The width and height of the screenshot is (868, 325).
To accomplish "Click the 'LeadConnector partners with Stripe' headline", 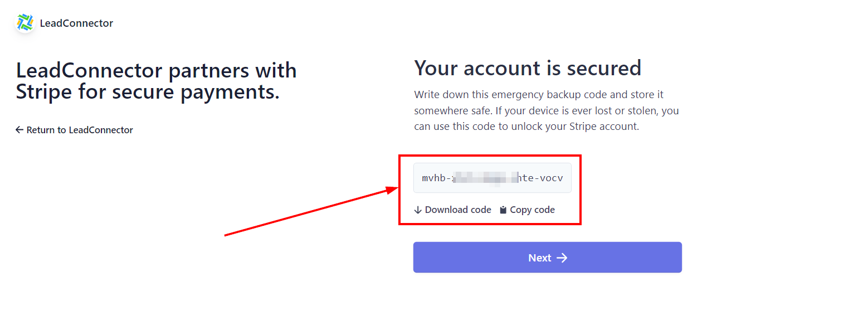I will click(x=156, y=81).
